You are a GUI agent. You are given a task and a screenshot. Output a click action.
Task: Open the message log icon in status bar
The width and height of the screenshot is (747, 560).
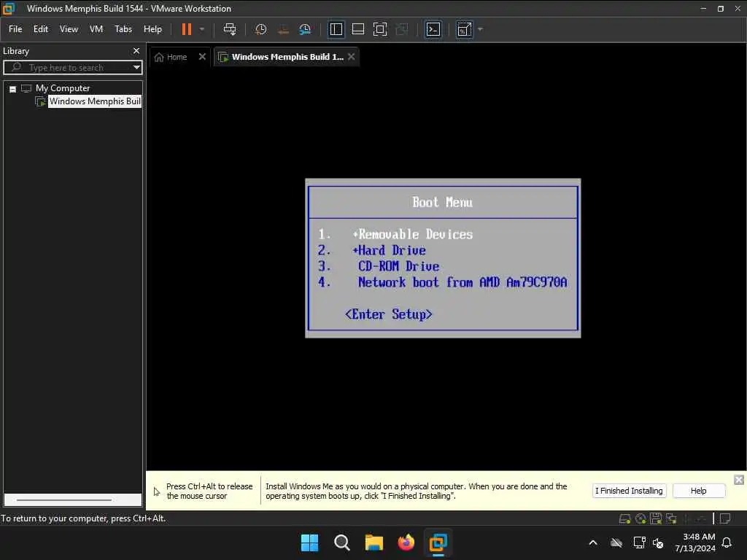[x=725, y=518]
